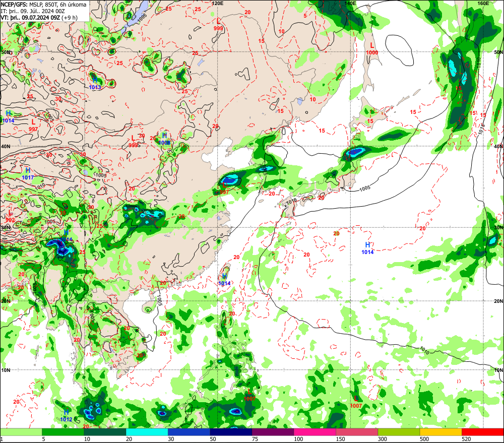The width and height of the screenshot is (504, 443).
Task: Pick the red legend swatch above 520
Action: (x=482, y=432)
